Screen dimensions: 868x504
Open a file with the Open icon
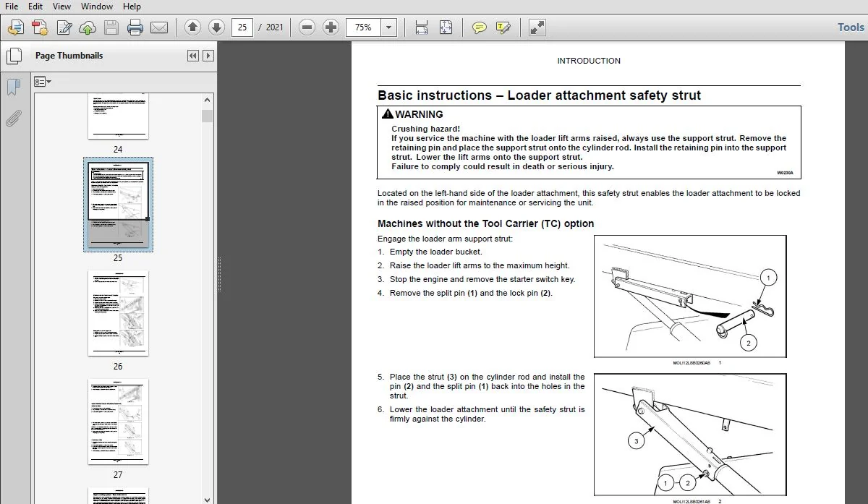click(15, 27)
